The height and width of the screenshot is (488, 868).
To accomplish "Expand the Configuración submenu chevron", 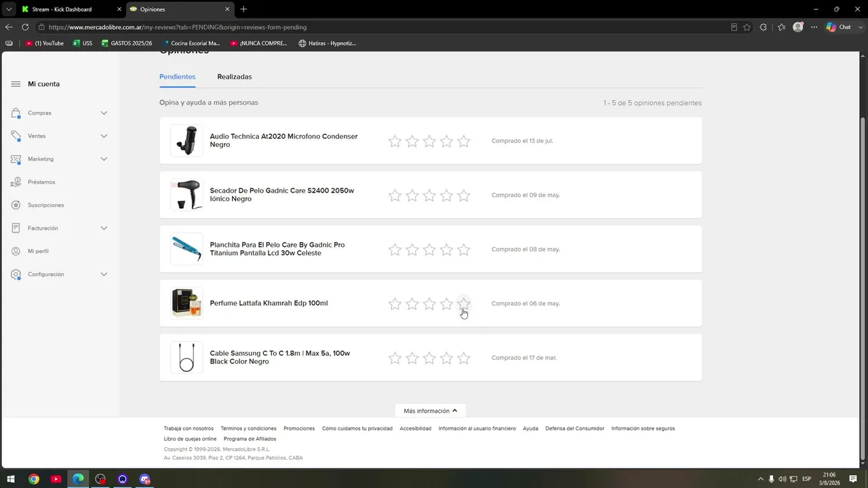I will click(104, 274).
